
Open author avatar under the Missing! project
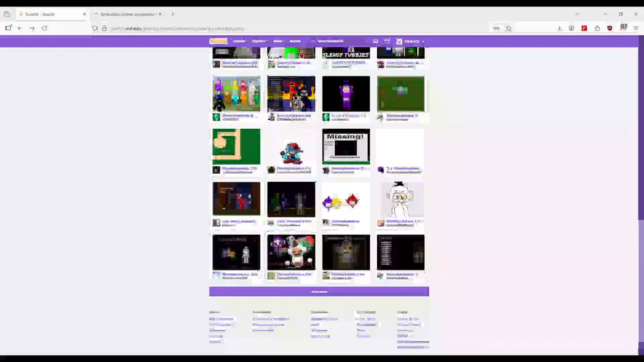click(326, 170)
